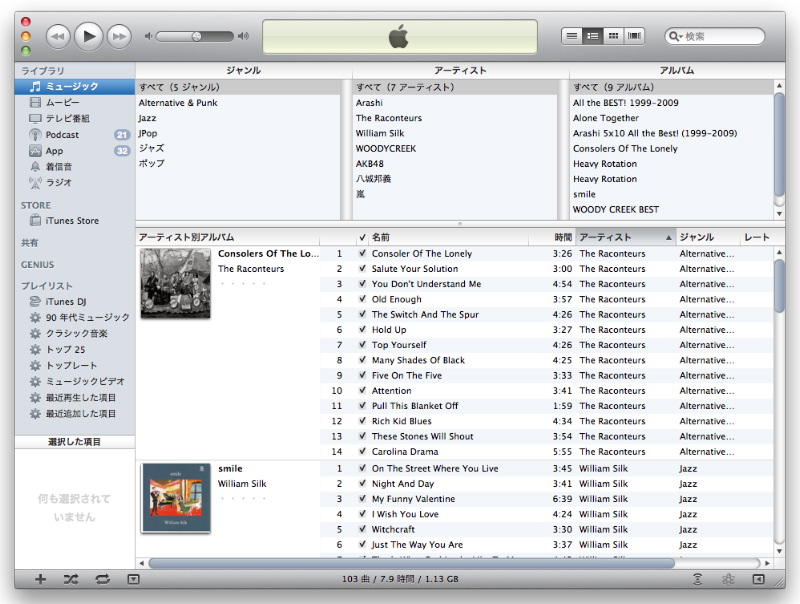This screenshot has height=604, width=800.
Task: Uncheck Old Enough track checkbox
Action: (x=362, y=299)
